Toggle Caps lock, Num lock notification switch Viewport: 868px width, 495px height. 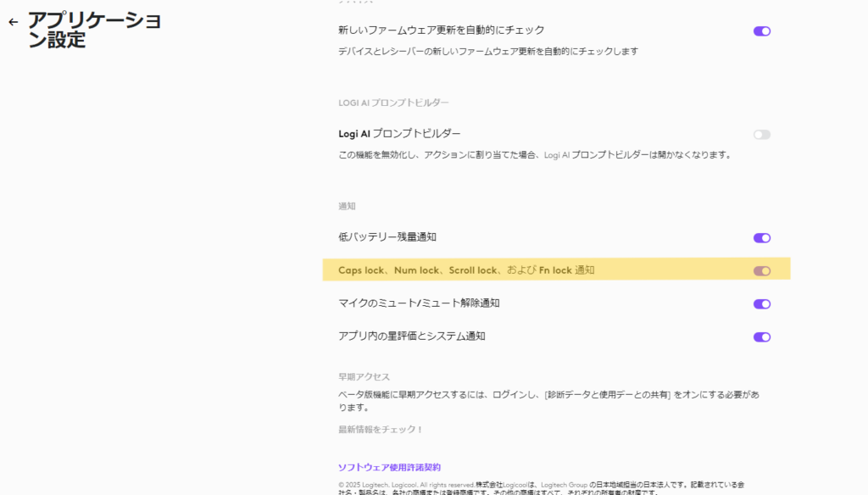click(762, 270)
